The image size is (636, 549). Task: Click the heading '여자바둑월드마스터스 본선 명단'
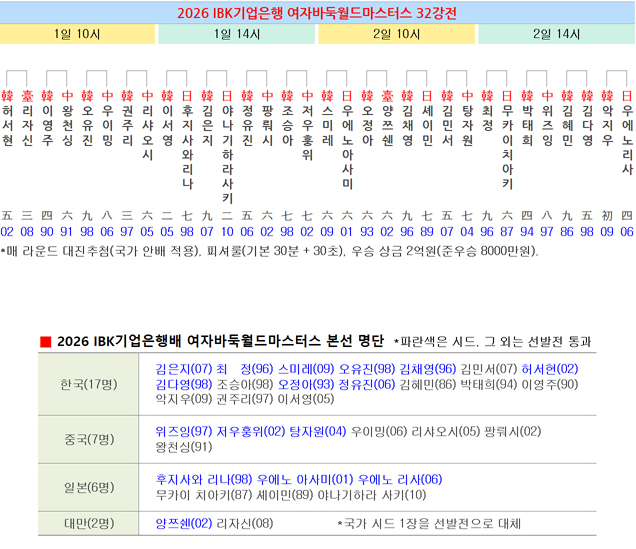point(285,341)
